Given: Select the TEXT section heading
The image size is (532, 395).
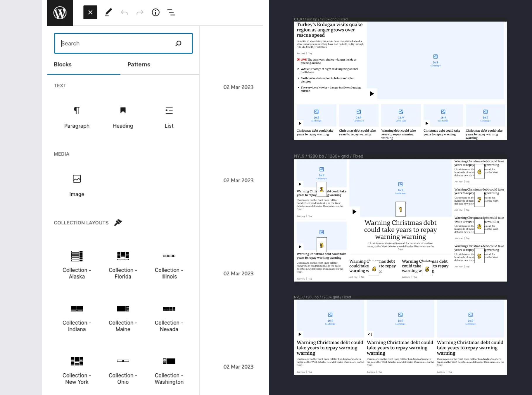Looking at the screenshot, I should pyautogui.click(x=60, y=85).
